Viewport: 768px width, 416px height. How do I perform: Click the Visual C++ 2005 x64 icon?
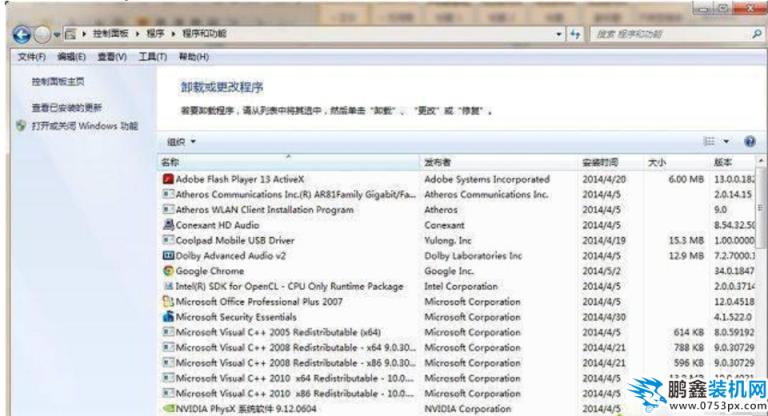[168, 332]
